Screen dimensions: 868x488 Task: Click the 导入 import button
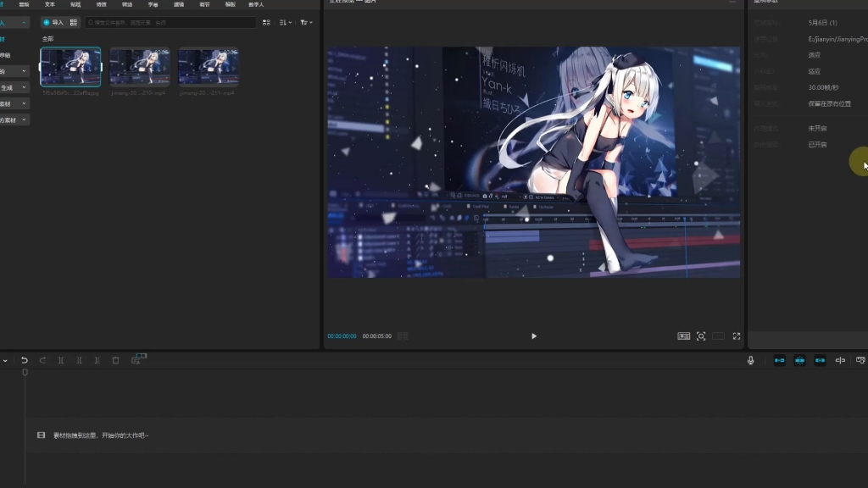(x=53, y=23)
